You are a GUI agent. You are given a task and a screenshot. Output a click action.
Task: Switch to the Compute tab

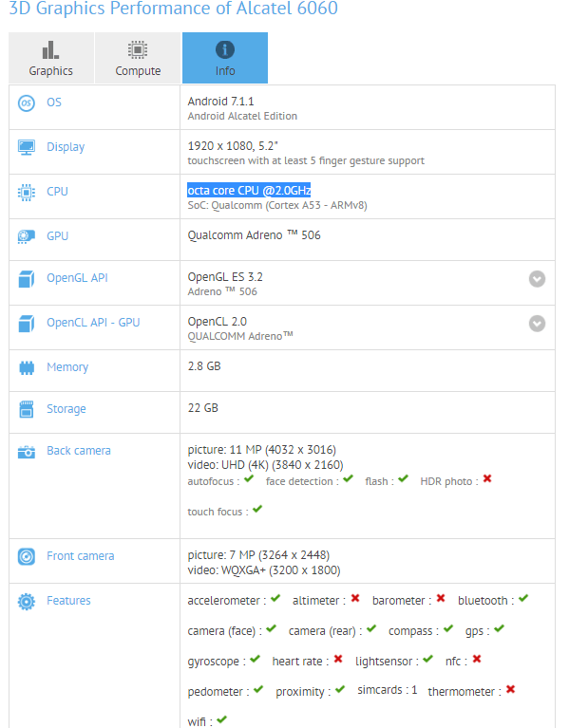pyautogui.click(x=138, y=58)
